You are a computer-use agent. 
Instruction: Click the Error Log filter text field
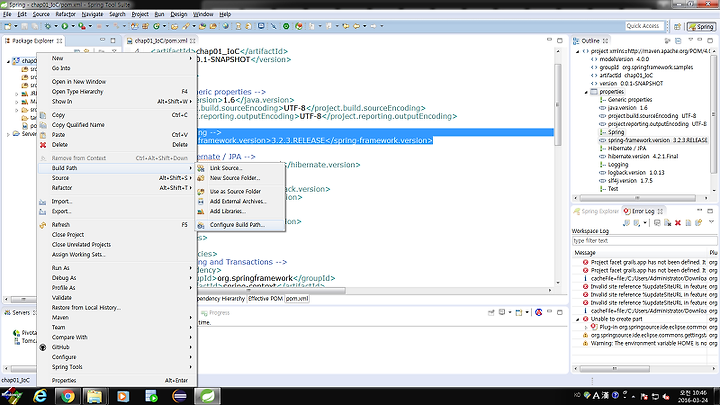[x=644, y=241]
